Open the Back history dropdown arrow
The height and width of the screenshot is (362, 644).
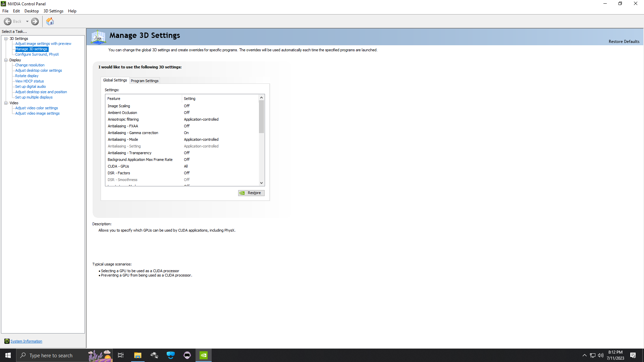[x=27, y=21]
